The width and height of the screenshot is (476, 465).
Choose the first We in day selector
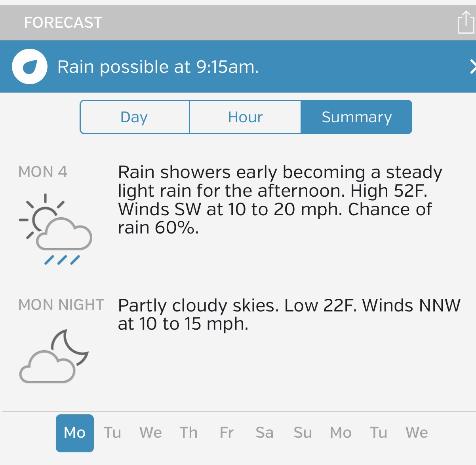[x=150, y=433]
